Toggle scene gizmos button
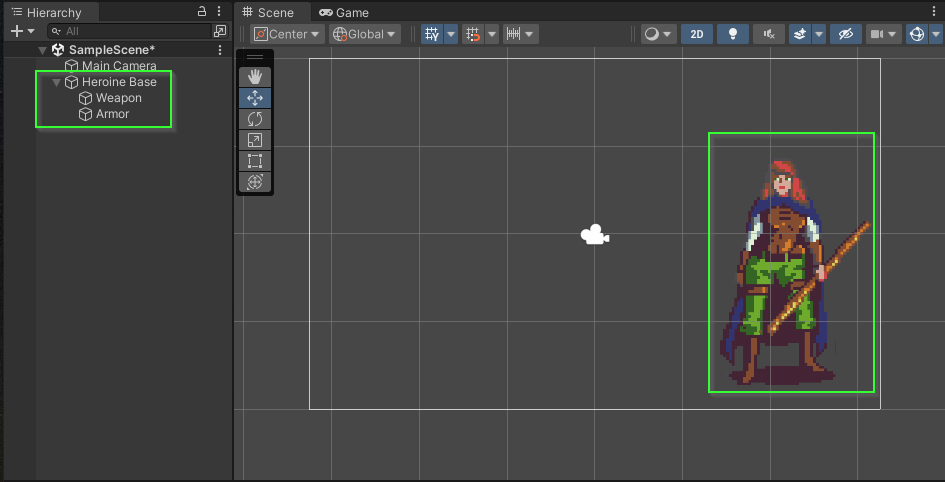Image resolution: width=945 pixels, height=482 pixels. [x=917, y=34]
